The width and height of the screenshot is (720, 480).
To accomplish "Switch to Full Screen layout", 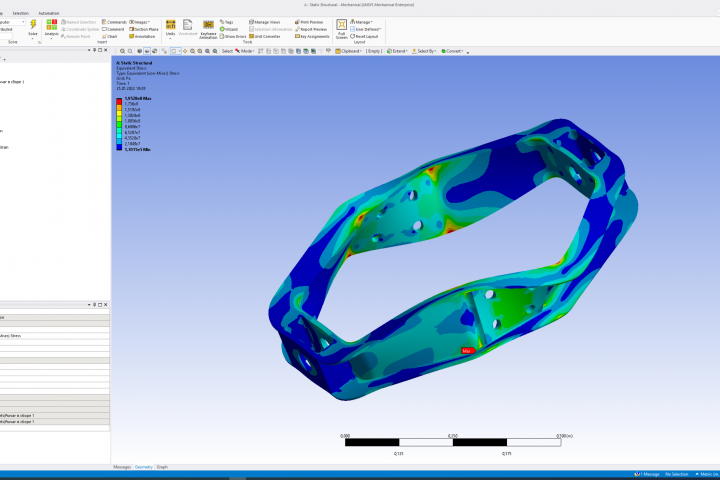I will 341,28.
